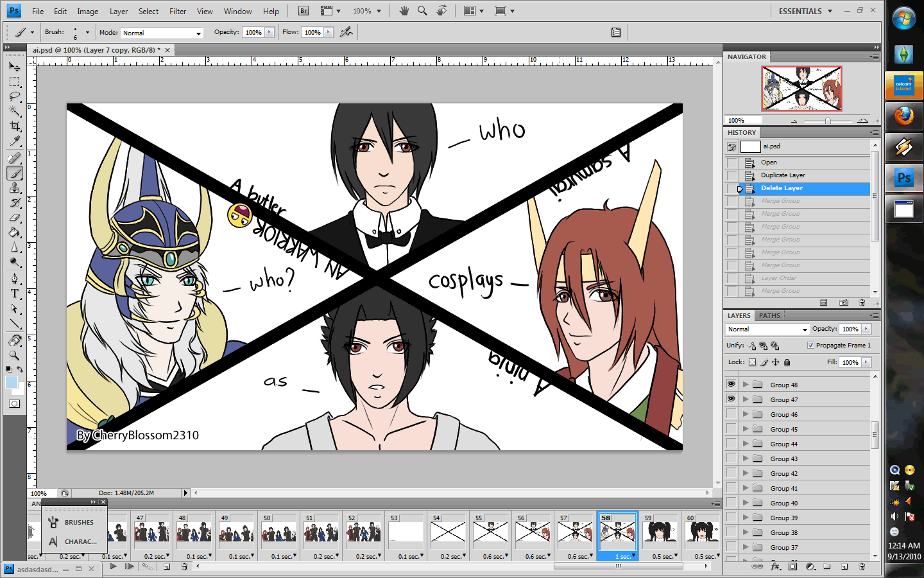Toggle the Propagate Frame 1 checkbox
Image resolution: width=924 pixels, height=578 pixels.
point(810,346)
